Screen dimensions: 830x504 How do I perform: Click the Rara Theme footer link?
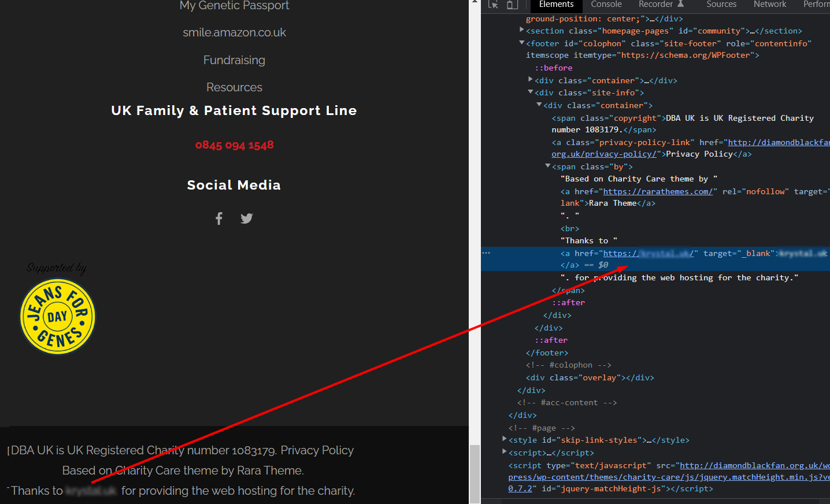(x=269, y=470)
